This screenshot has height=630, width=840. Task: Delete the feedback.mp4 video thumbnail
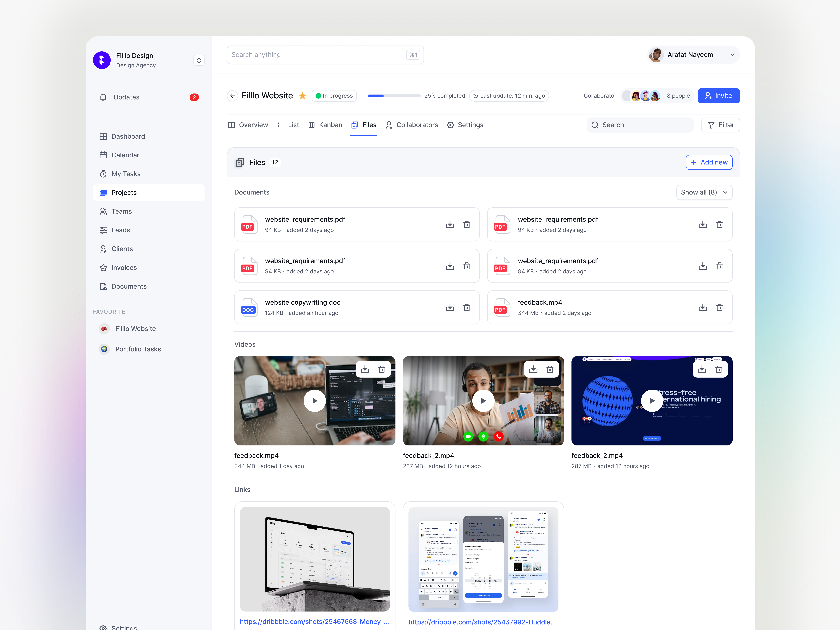click(382, 369)
